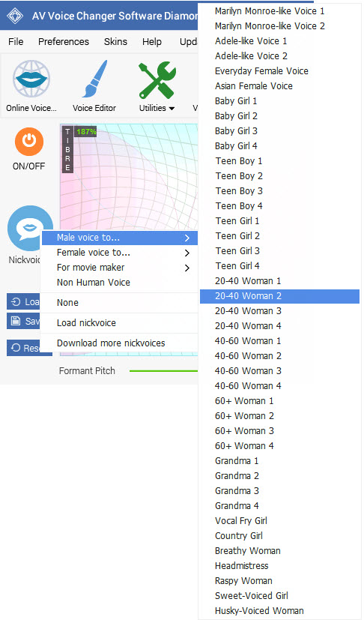Adjust the green Formant Pitch slider
This screenshot has width=364, height=620.
(163, 371)
